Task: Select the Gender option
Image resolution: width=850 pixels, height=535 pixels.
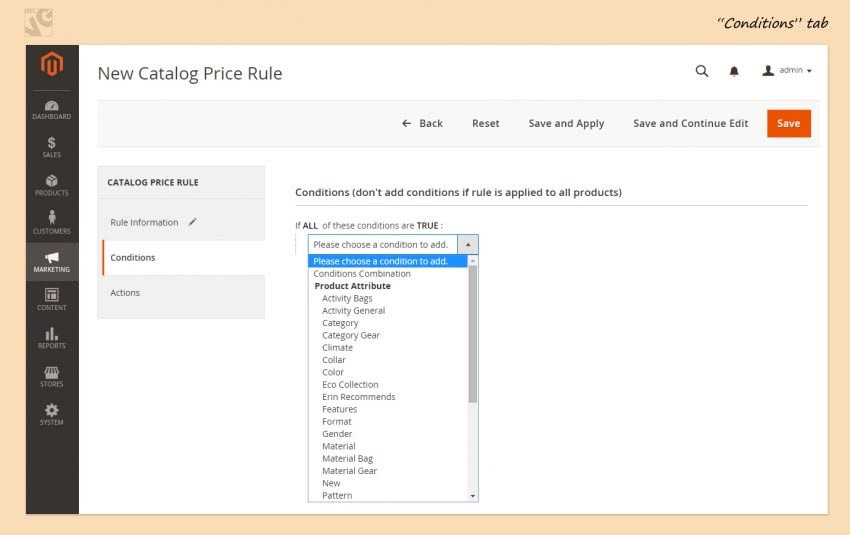Action: 337,434
